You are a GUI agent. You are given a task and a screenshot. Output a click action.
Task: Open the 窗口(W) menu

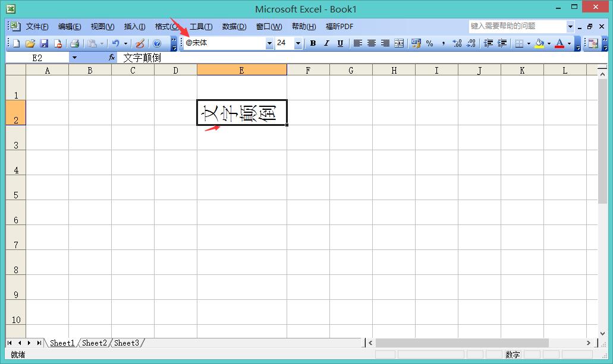click(269, 27)
